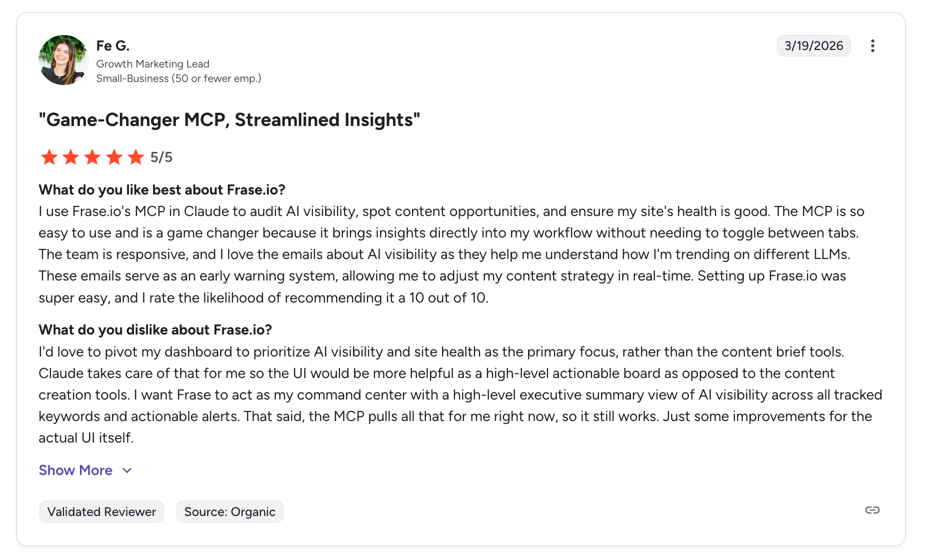Click the chain link icon to copy review link

(872, 510)
